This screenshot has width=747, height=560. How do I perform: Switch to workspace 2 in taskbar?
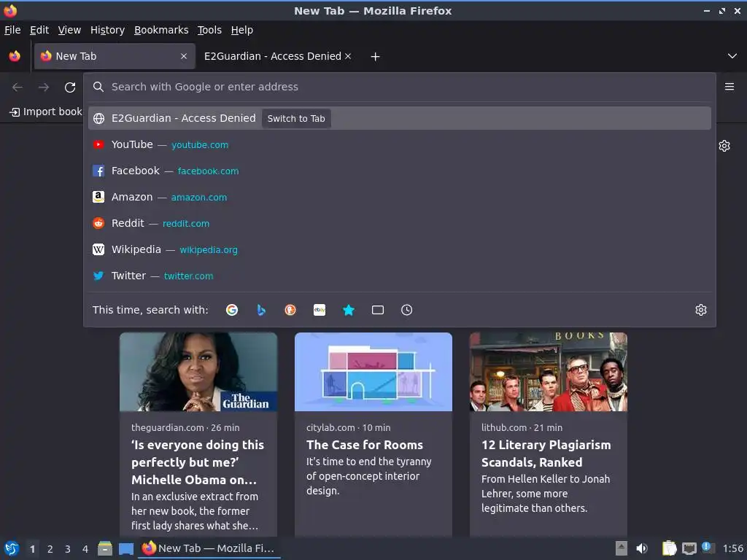click(50, 549)
